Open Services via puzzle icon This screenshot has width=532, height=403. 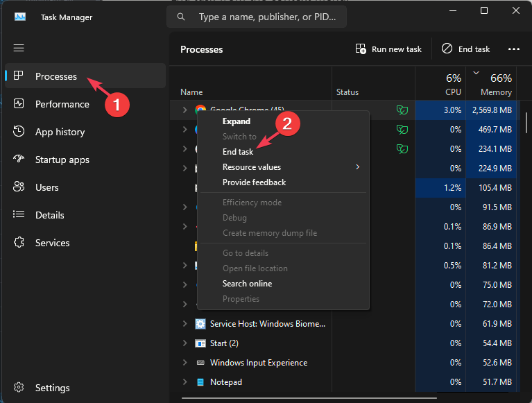click(x=19, y=243)
